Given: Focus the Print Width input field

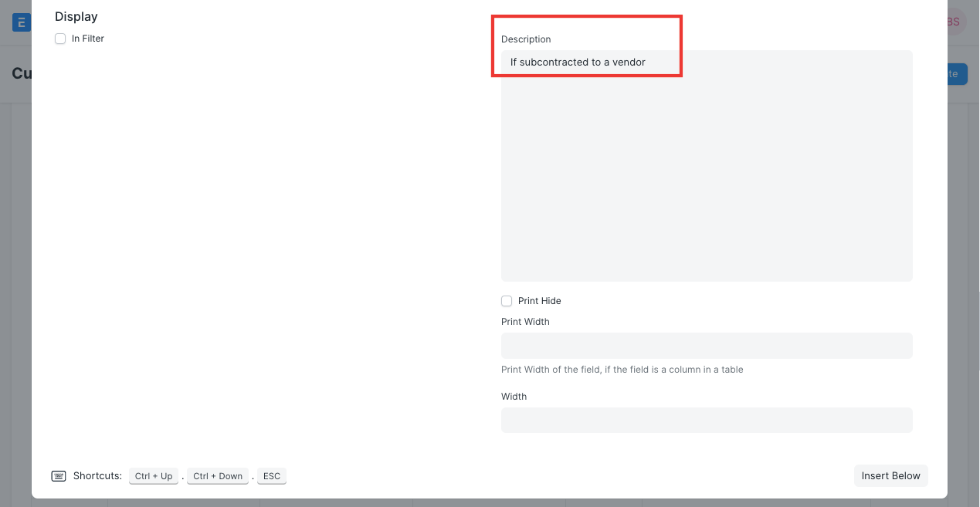Looking at the screenshot, I should (707, 346).
